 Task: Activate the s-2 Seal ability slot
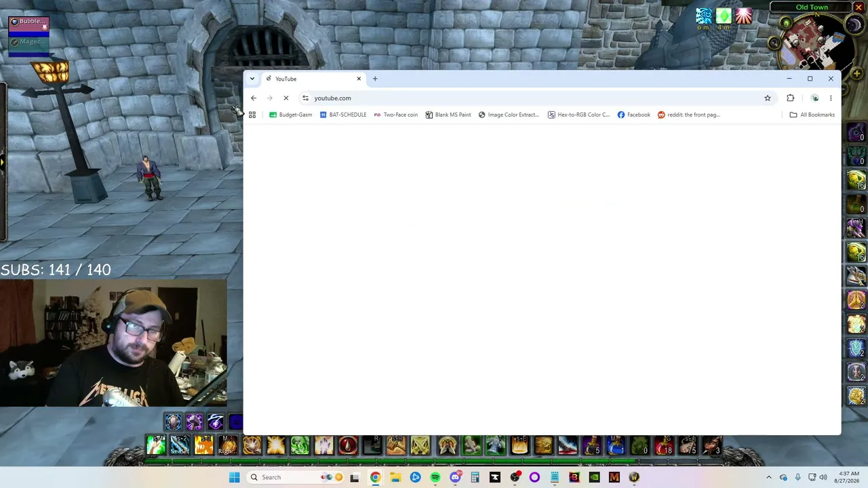click(180, 445)
